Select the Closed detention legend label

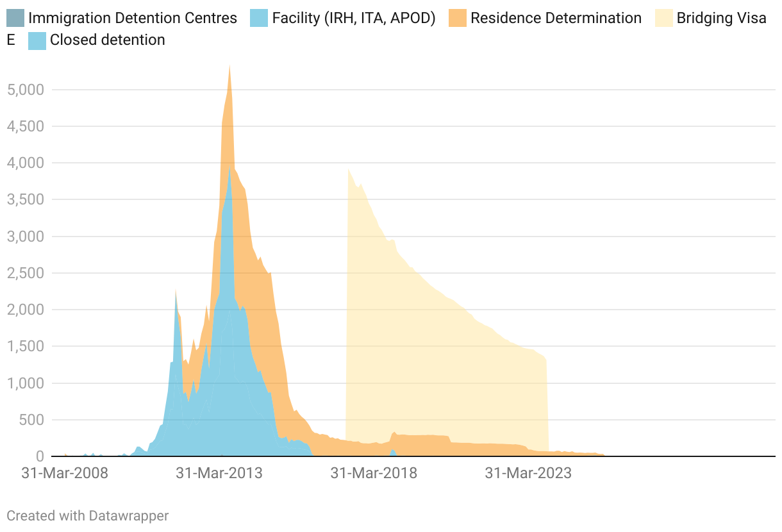tap(108, 40)
